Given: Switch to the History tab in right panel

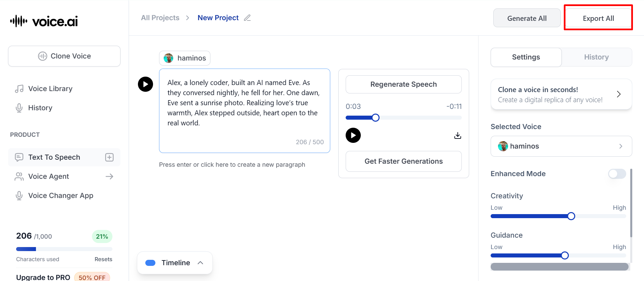Looking at the screenshot, I should tap(596, 57).
